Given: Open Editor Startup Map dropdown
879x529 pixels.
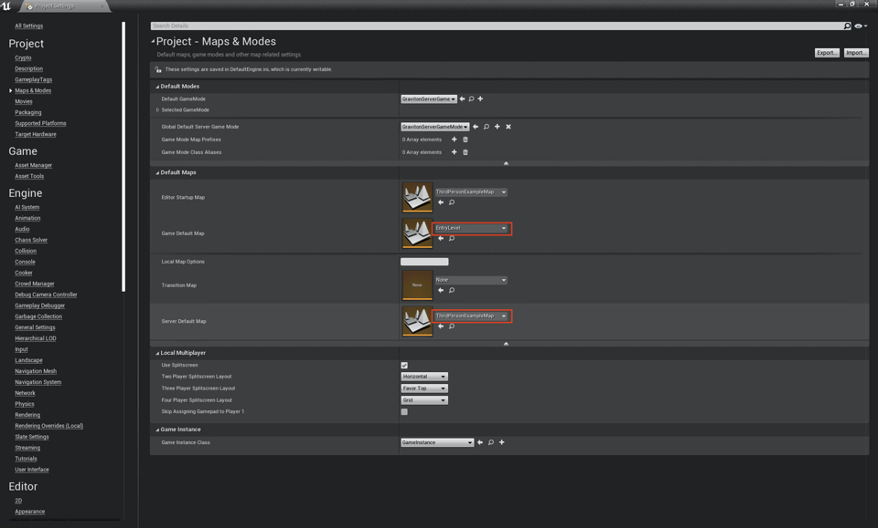Looking at the screenshot, I should 471,192.
